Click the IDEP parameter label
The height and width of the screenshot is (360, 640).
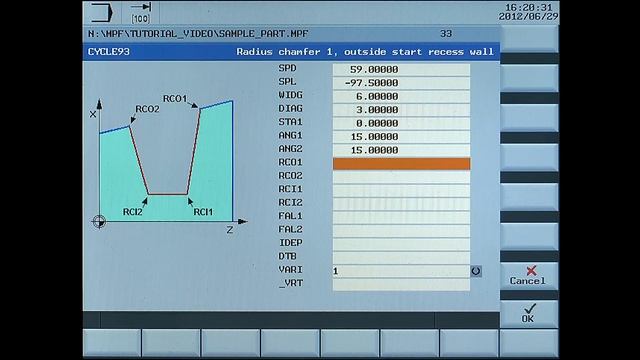click(x=291, y=243)
